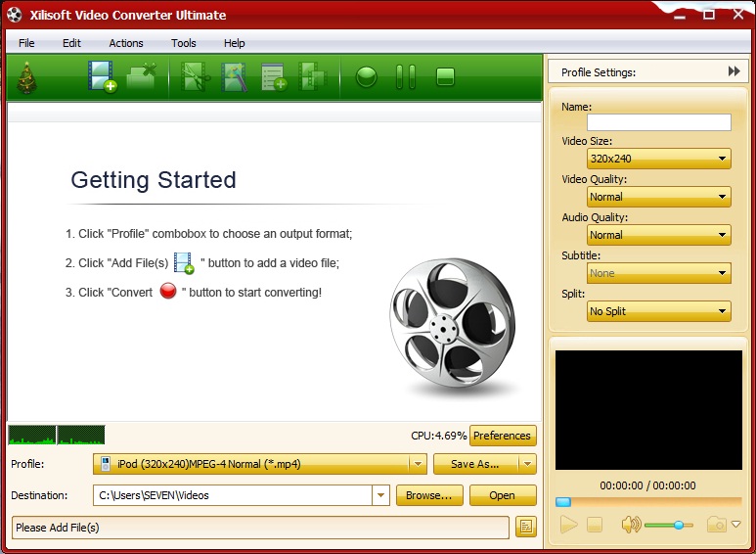Click the Browse... button
This screenshot has width=756, height=554.
click(429, 495)
